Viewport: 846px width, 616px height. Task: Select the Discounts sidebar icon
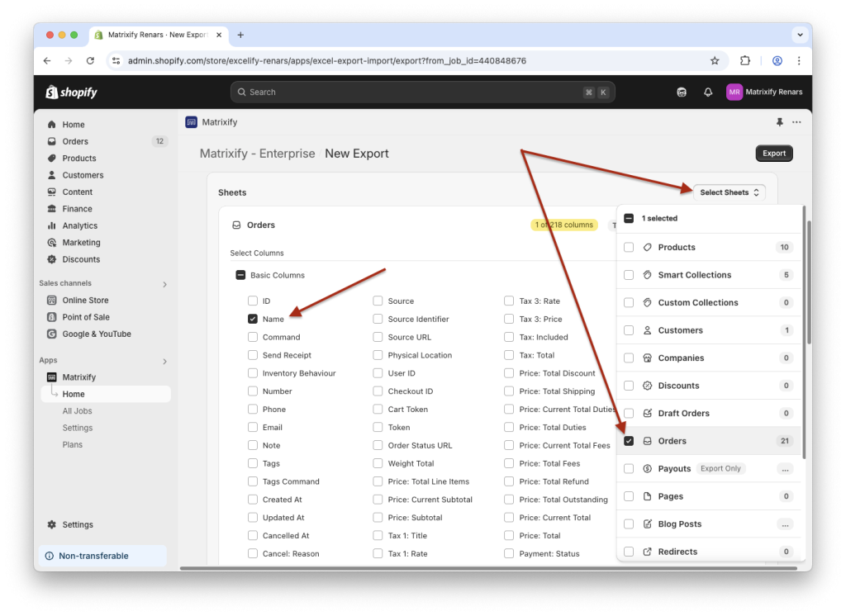53,259
